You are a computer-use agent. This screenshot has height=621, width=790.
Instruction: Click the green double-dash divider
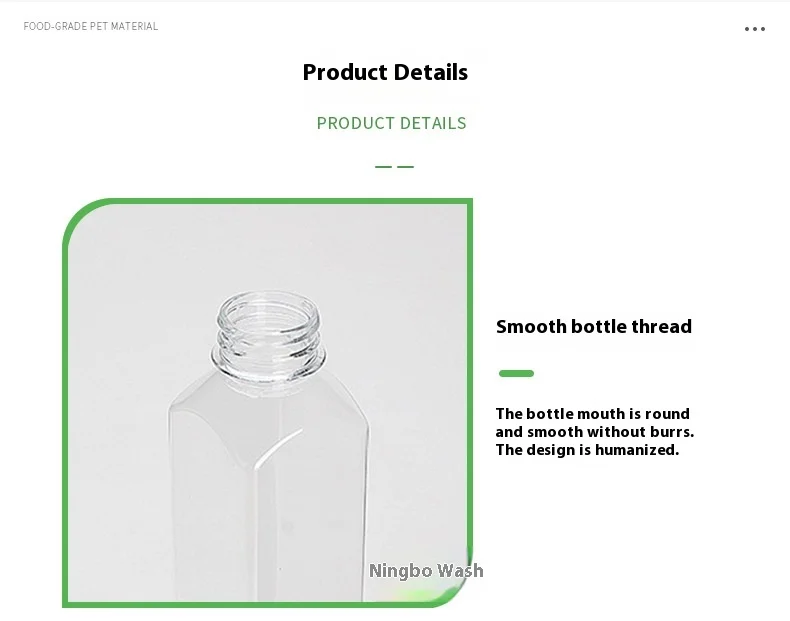[394, 166]
